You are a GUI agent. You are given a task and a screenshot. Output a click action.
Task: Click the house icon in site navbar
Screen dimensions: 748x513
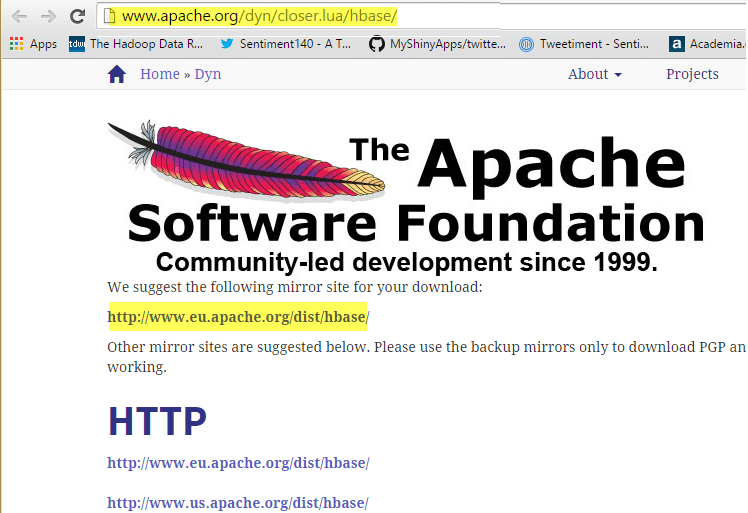point(117,74)
